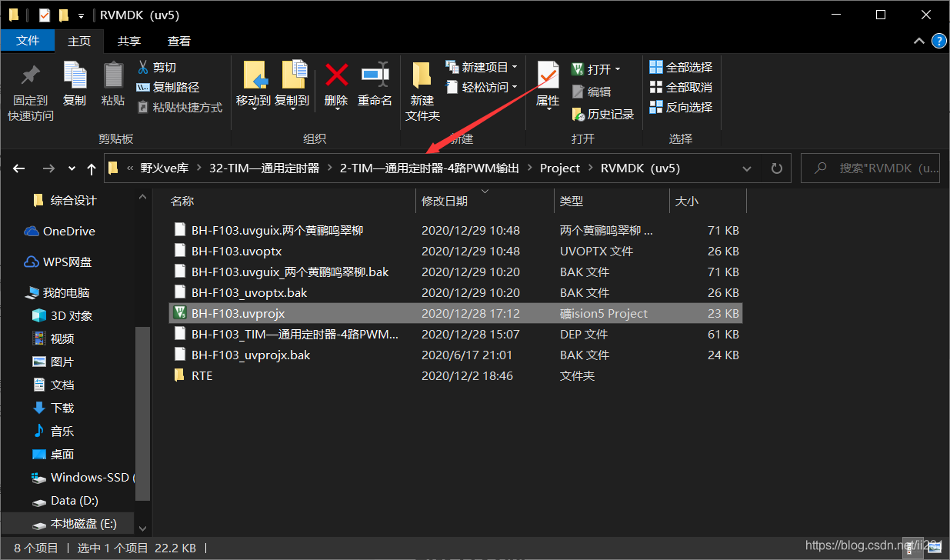Pin folder to Quick Access
This screenshot has width=950, height=560.
31,92
